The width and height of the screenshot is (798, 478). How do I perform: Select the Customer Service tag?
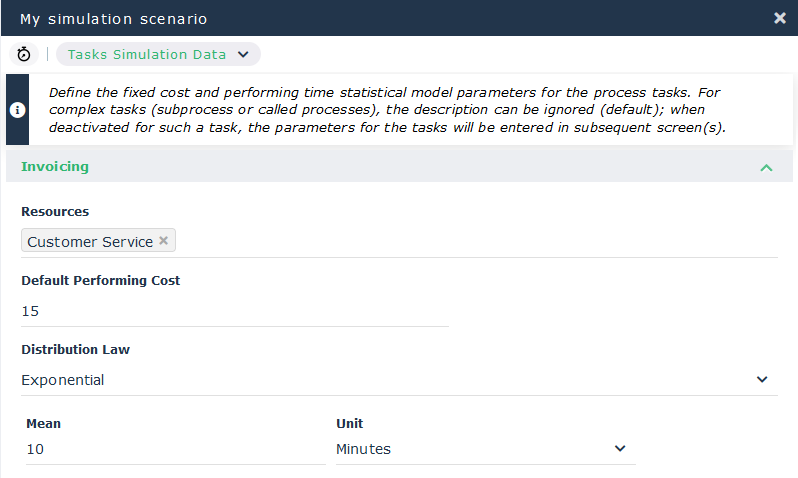(x=90, y=242)
